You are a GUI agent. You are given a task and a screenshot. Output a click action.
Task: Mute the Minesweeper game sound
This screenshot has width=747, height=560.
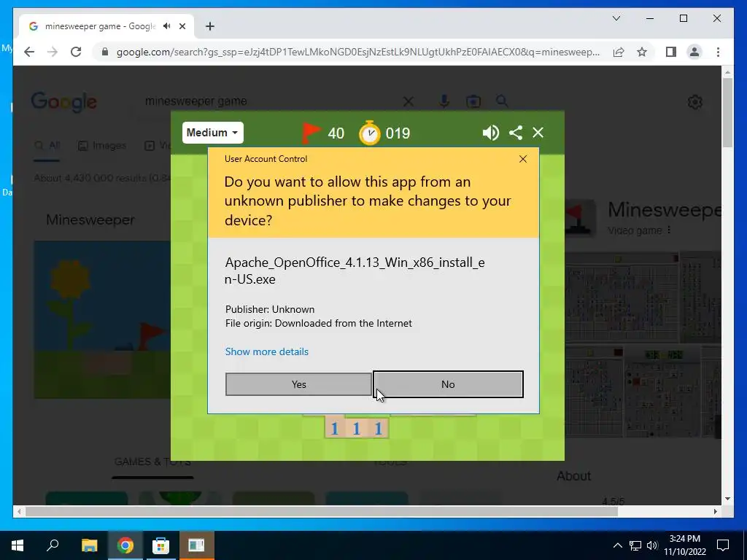490,133
